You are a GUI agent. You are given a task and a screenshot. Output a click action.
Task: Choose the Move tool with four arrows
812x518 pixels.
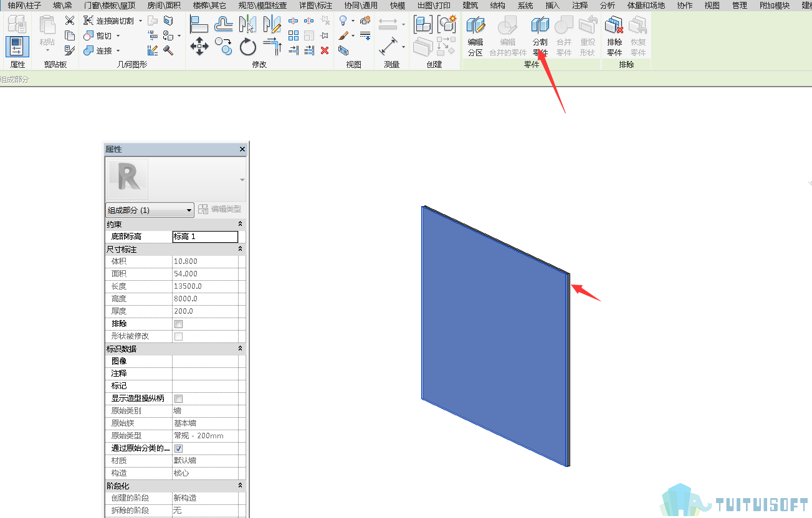click(x=199, y=47)
